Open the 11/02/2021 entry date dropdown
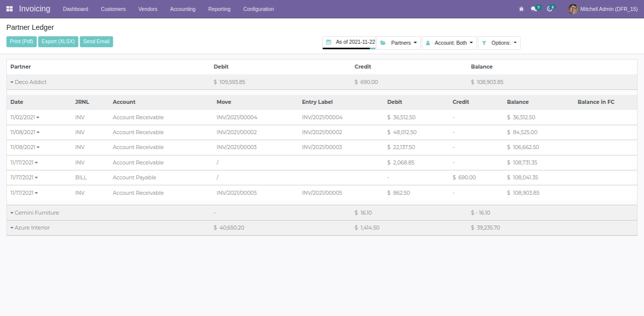This screenshot has height=316, width=644. point(25,118)
